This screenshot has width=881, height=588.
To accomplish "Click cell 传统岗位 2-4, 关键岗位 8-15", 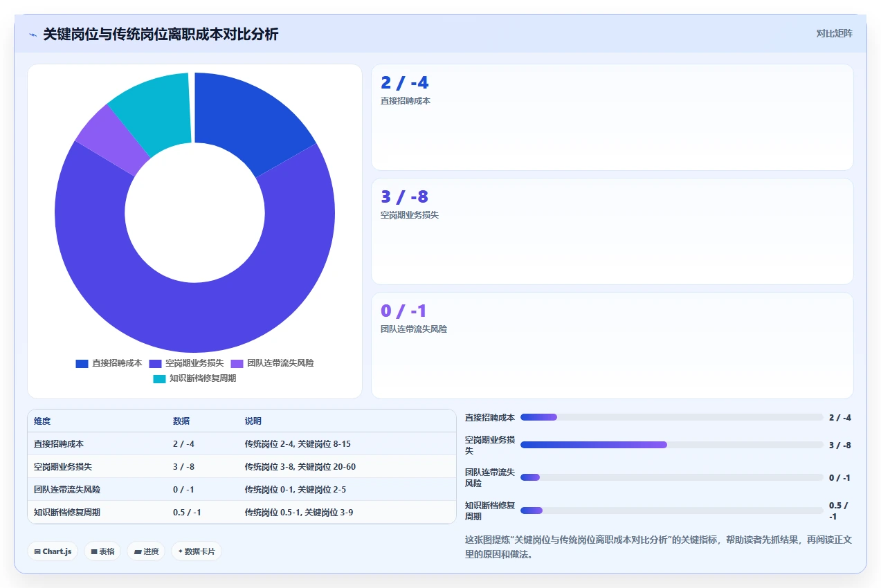I will pos(298,444).
